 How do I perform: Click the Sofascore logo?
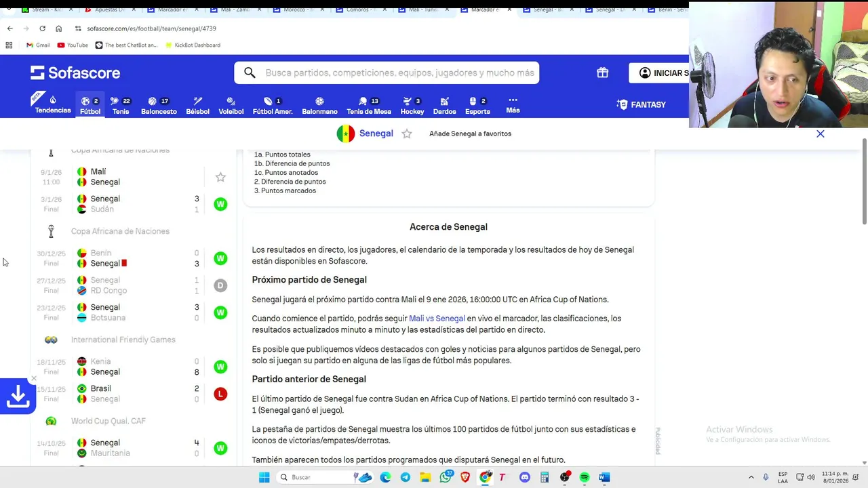click(75, 73)
